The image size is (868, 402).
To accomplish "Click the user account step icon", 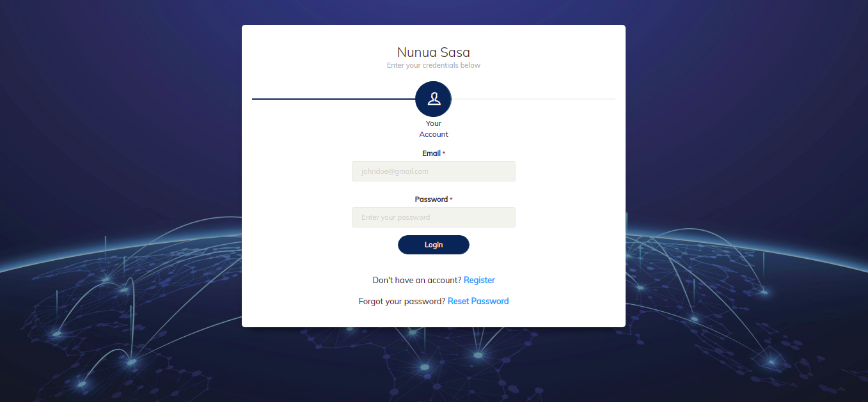I will click(x=434, y=99).
